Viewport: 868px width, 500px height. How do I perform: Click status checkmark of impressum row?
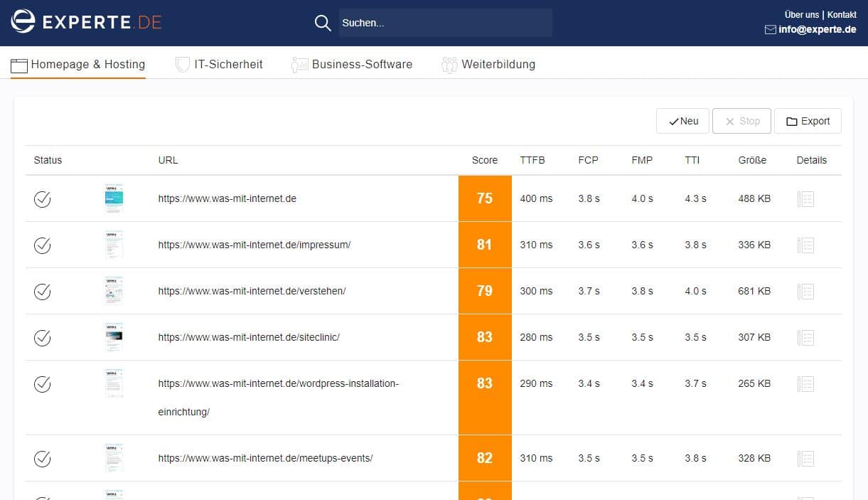point(43,245)
